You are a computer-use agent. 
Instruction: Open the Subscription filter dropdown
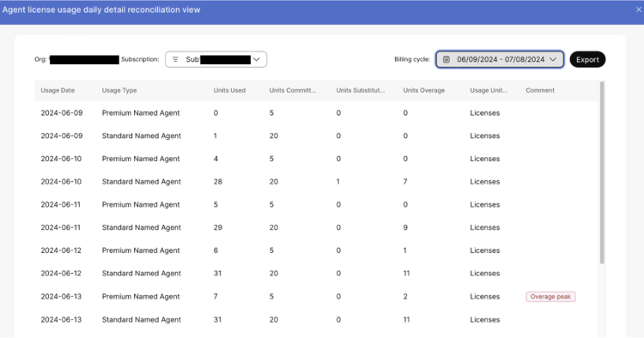[x=216, y=59]
